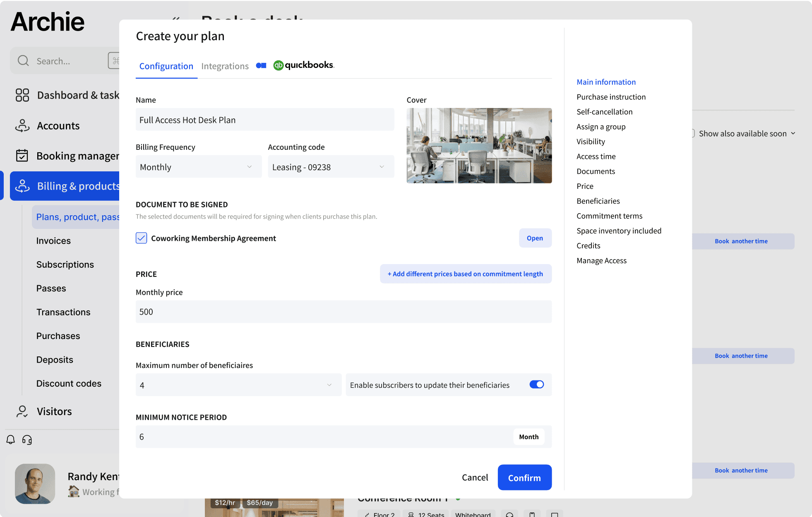The image size is (812, 517).
Task: Disable subscribers updating their beneficiaries
Action: point(536,385)
